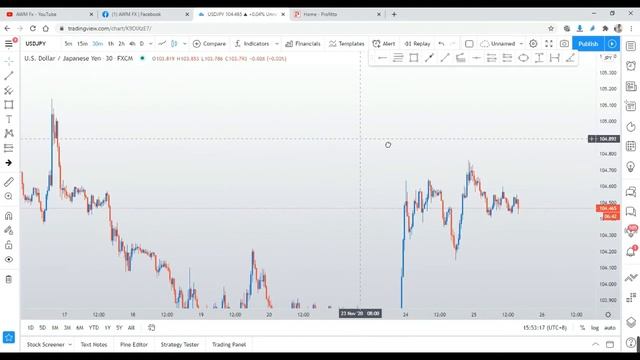Activate the ruler Measure tool
This screenshot has height=360, width=640.
[9, 182]
